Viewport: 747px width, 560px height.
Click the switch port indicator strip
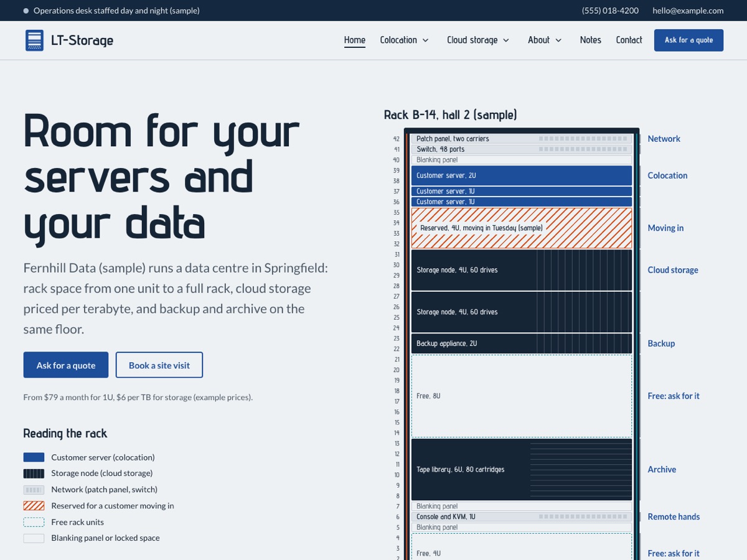pos(583,149)
